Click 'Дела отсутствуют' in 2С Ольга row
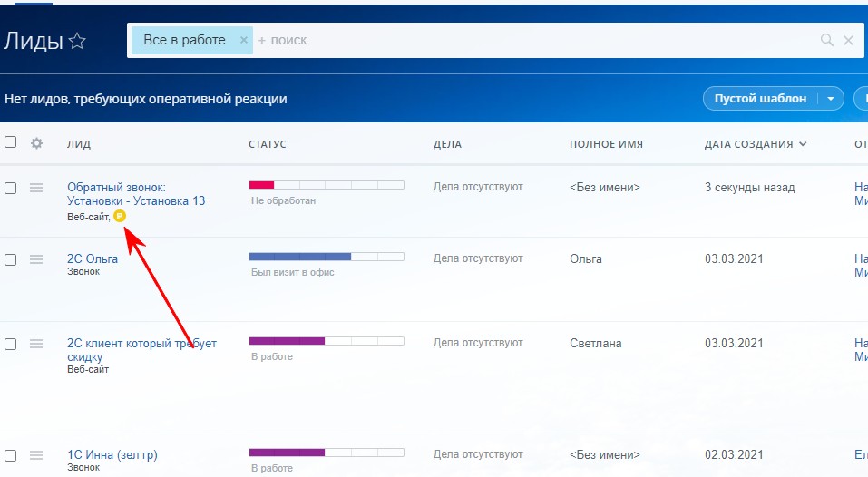This screenshot has width=868, height=477. click(x=478, y=258)
